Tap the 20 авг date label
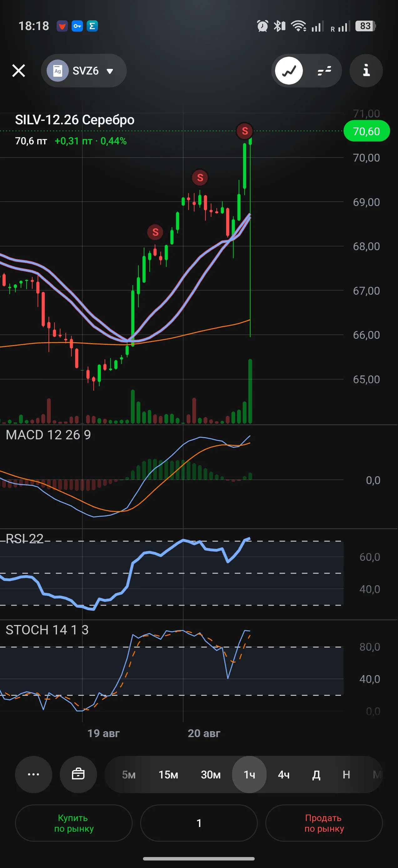Viewport: 398px width, 868px height. point(204,734)
